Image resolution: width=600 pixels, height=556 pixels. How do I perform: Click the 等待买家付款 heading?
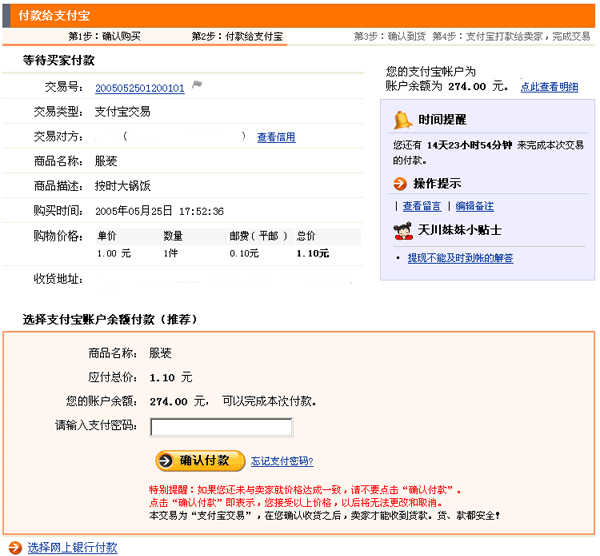pos(59,60)
